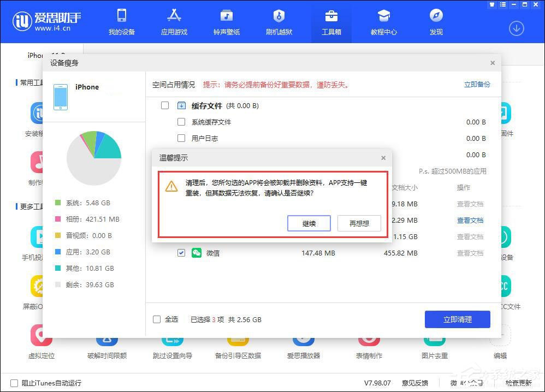The width and height of the screenshot is (545, 392).
Task: Start 备份引导区数据 backup tool
Action: point(238,344)
